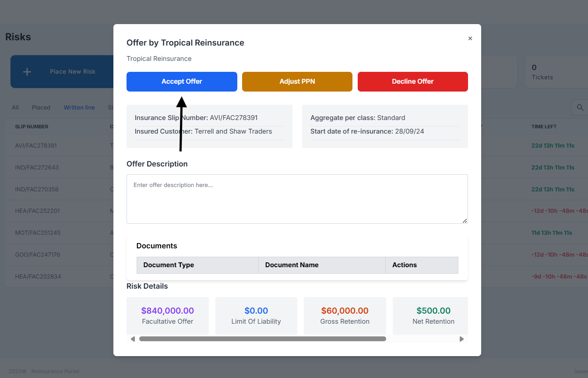The image size is (588, 378).
Task: Switch to the Placed tab
Action: pos(41,107)
